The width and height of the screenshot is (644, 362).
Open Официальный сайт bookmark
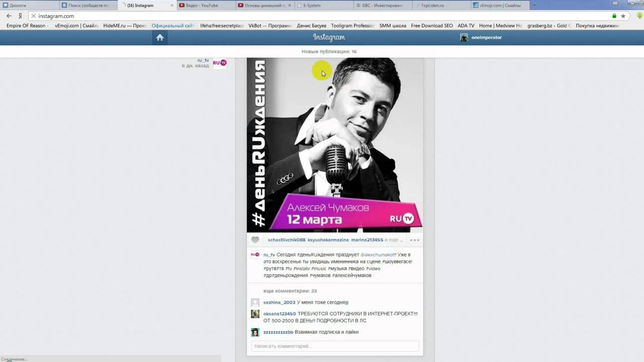point(173,26)
